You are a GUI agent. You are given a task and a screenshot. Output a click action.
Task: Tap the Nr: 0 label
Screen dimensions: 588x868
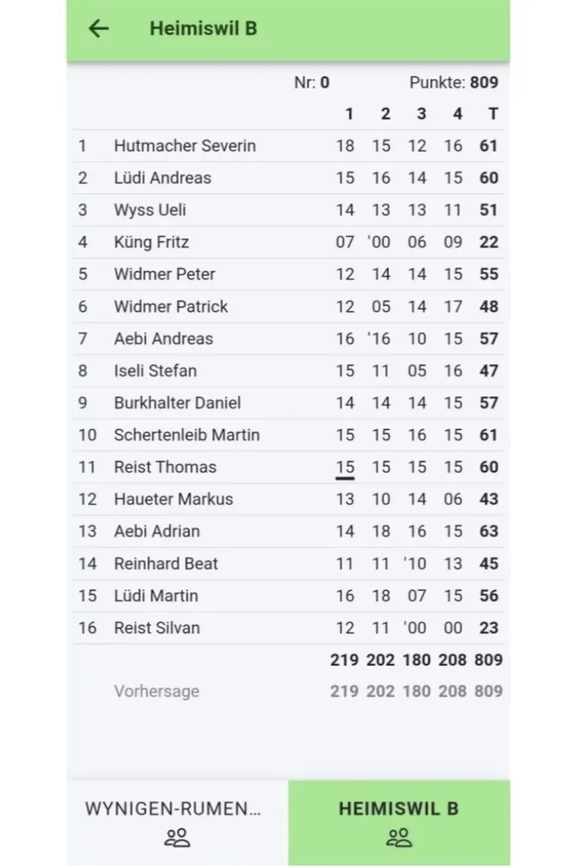click(x=312, y=82)
